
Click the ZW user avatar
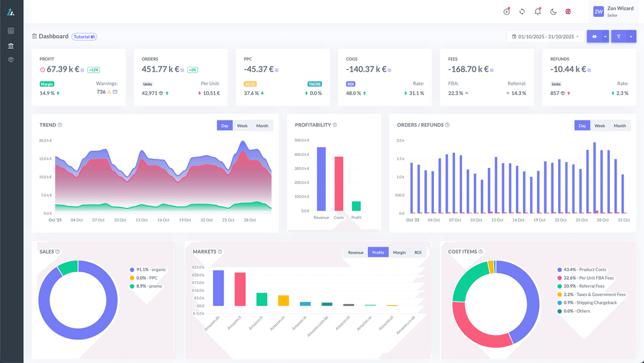599,11
